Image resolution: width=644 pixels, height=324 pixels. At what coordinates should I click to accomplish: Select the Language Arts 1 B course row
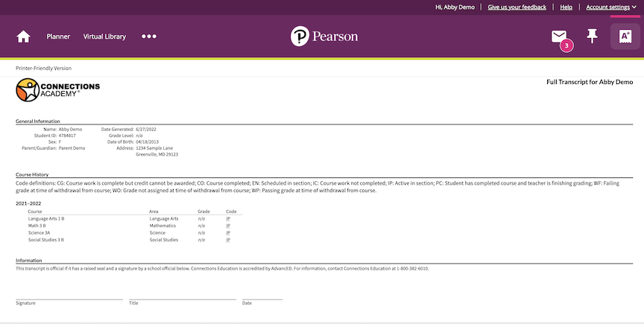coord(46,219)
